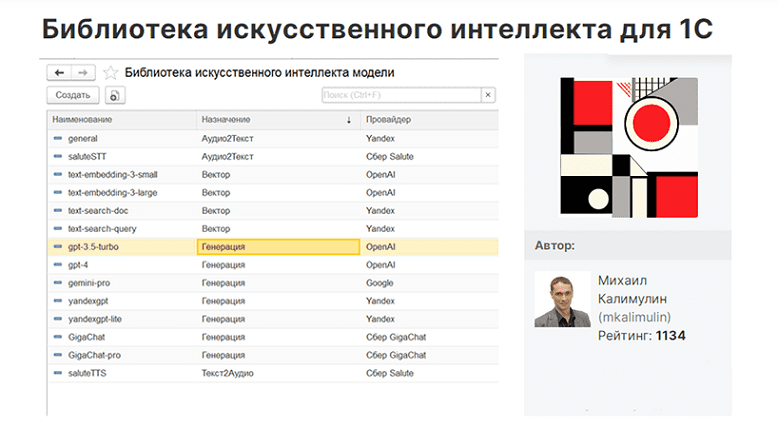
Task: Click the row icon beside GigaChat-pro
Action: pos(58,355)
